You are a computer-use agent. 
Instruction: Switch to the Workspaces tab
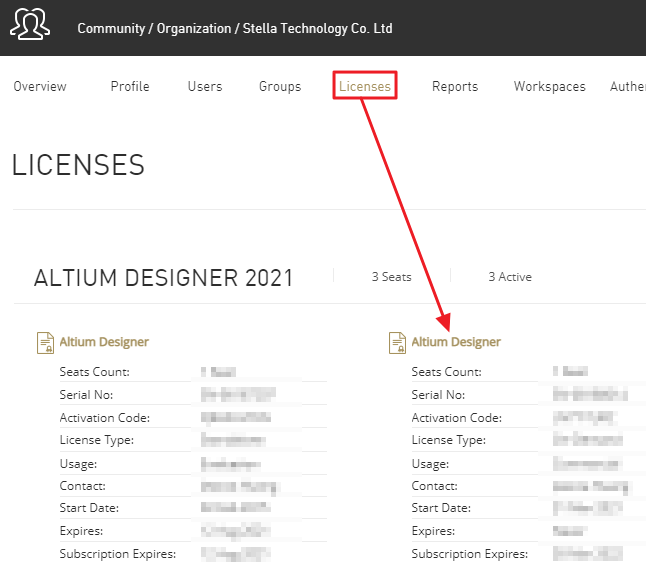[x=549, y=87]
